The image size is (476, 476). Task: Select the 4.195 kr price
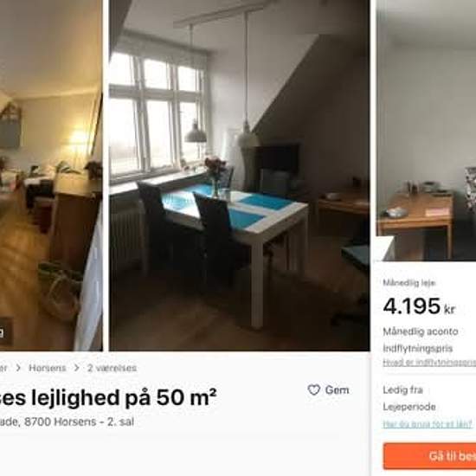(x=419, y=306)
